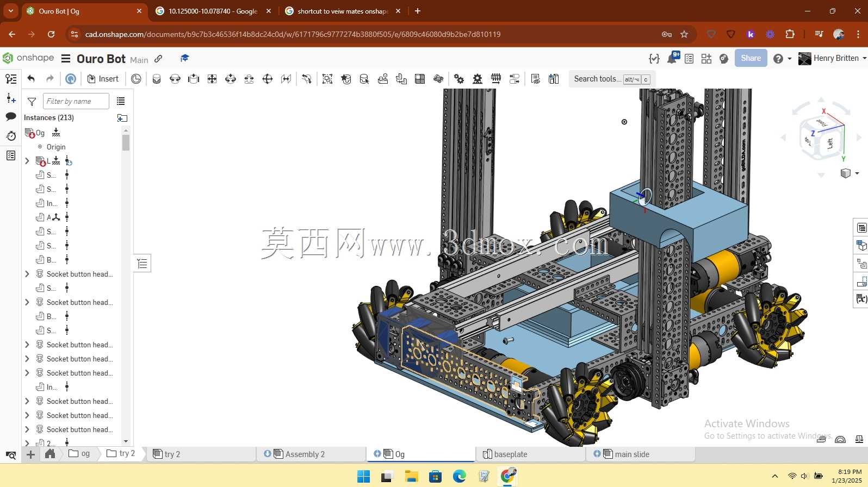Screen dimensions: 868x487
Task: Click the blue Share button
Action: (x=751, y=58)
